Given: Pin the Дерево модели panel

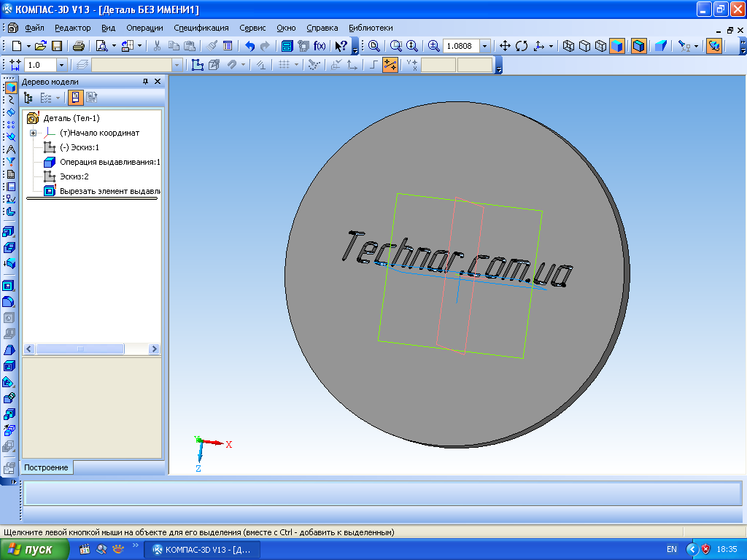Looking at the screenshot, I should point(146,82).
